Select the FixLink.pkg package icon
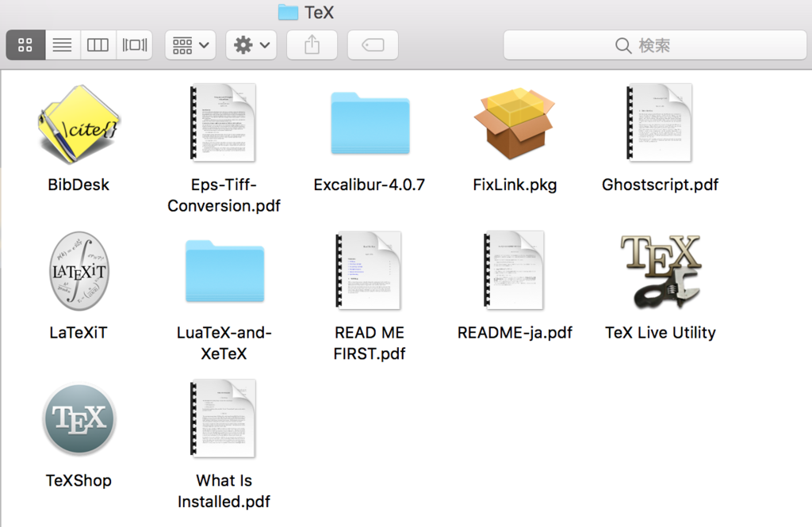 (514, 123)
